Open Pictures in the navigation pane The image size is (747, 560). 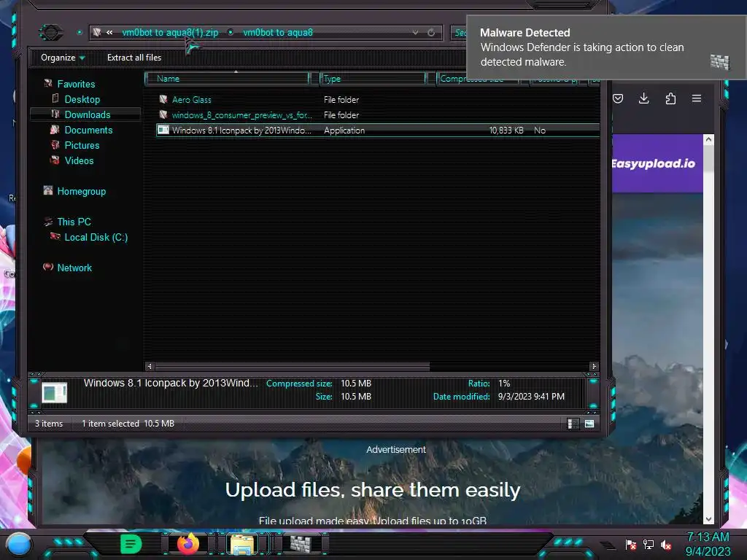tap(82, 145)
